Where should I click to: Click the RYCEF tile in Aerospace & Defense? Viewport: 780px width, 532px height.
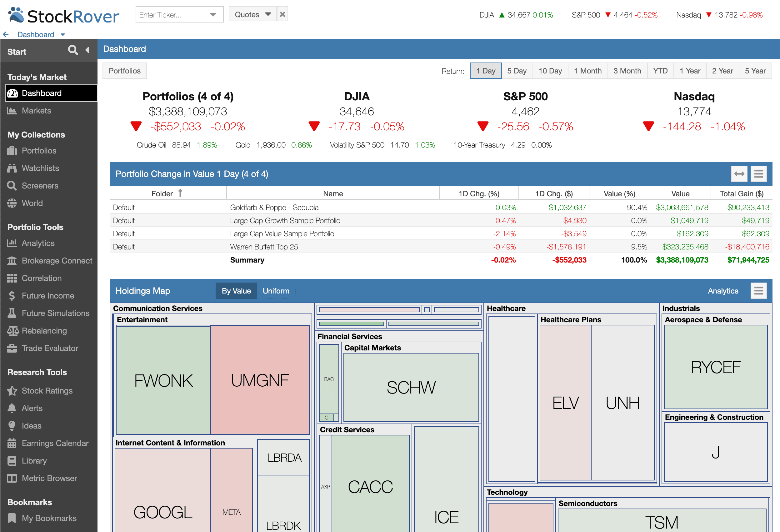click(716, 367)
